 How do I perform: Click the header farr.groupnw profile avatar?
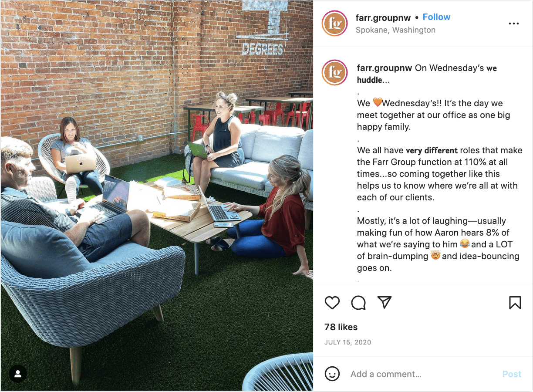(334, 23)
